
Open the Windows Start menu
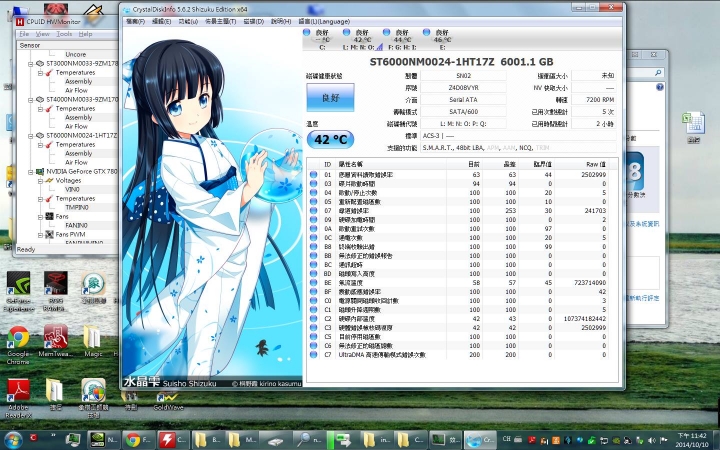(x=13, y=439)
